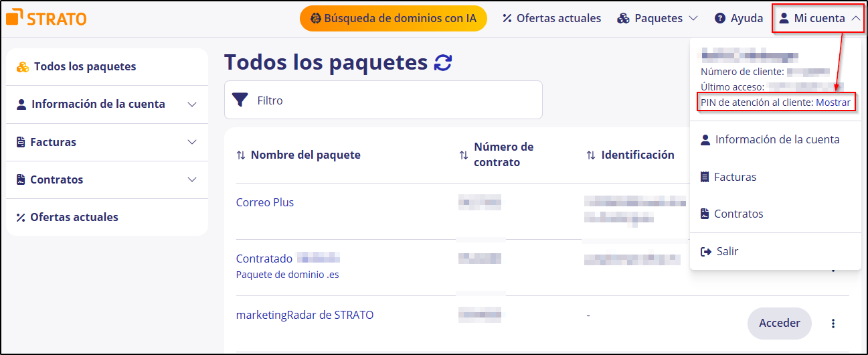Viewport: 868px width, 355px height.
Task: Expand the Paquetes menu
Action: point(657,18)
